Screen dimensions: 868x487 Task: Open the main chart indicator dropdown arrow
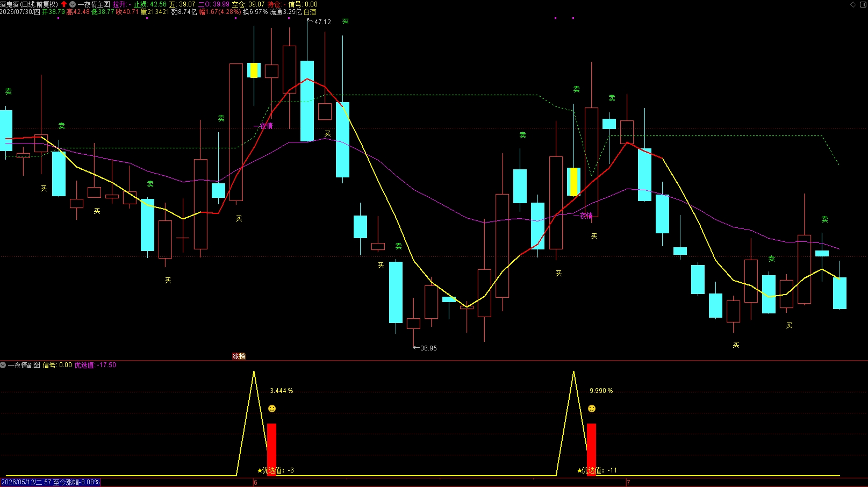point(73,4)
